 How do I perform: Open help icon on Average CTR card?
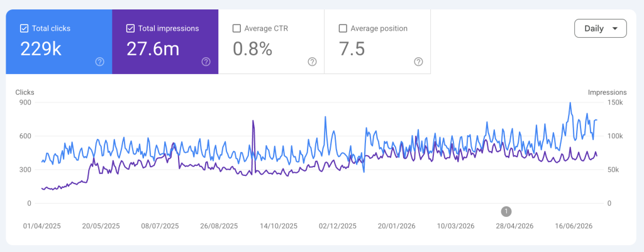coord(312,62)
